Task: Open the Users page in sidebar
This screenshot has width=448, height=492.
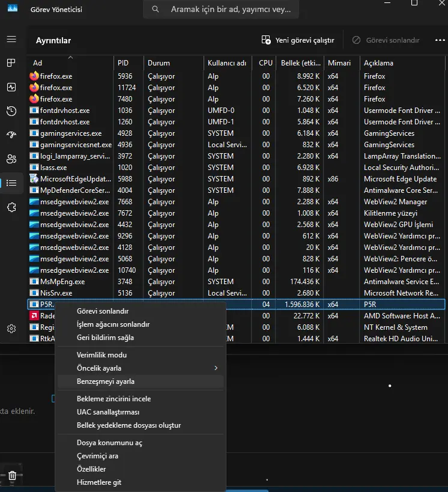Action: coord(11,159)
